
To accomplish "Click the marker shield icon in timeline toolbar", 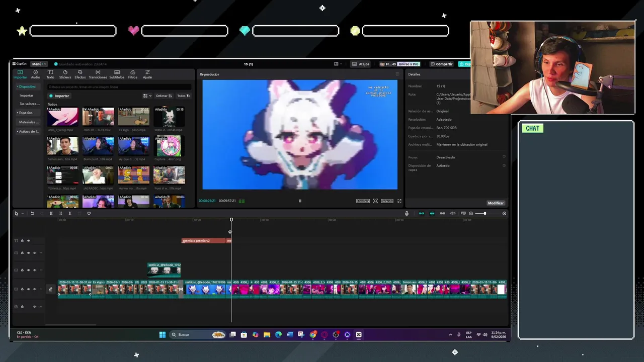I will pyautogui.click(x=89, y=214).
